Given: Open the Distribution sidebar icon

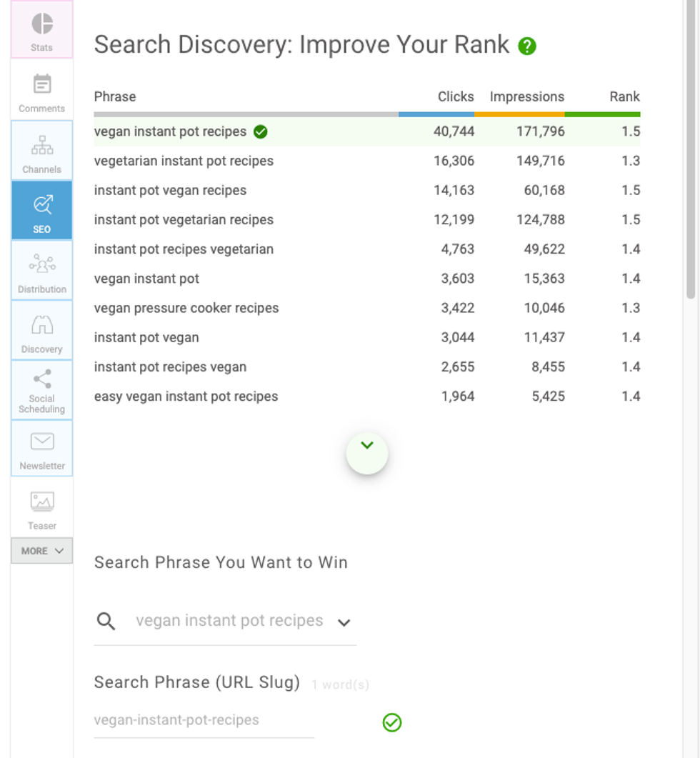Looking at the screenshot, I should 42,271.
